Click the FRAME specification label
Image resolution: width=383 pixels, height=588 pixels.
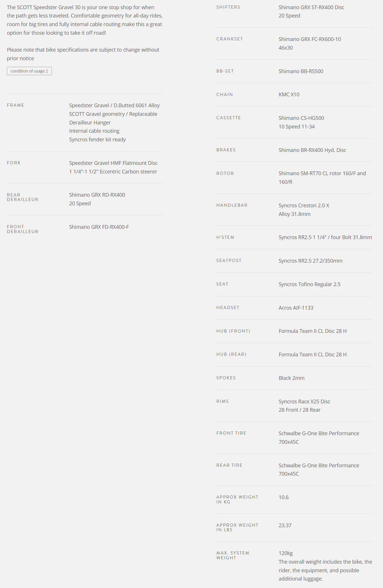(15, 105)
